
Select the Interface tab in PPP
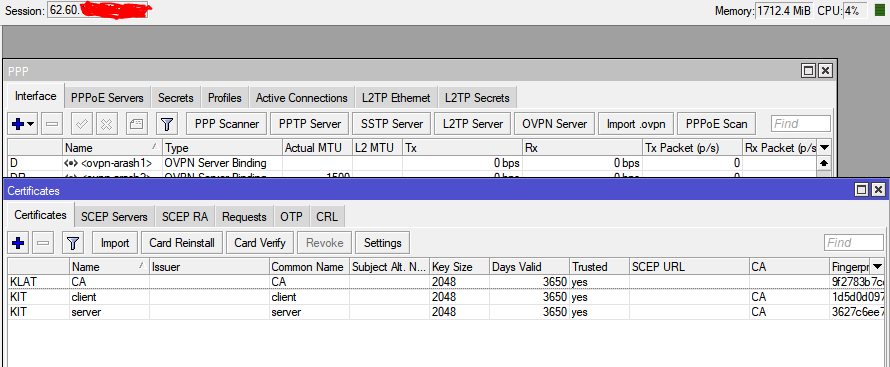coord(35,96)
